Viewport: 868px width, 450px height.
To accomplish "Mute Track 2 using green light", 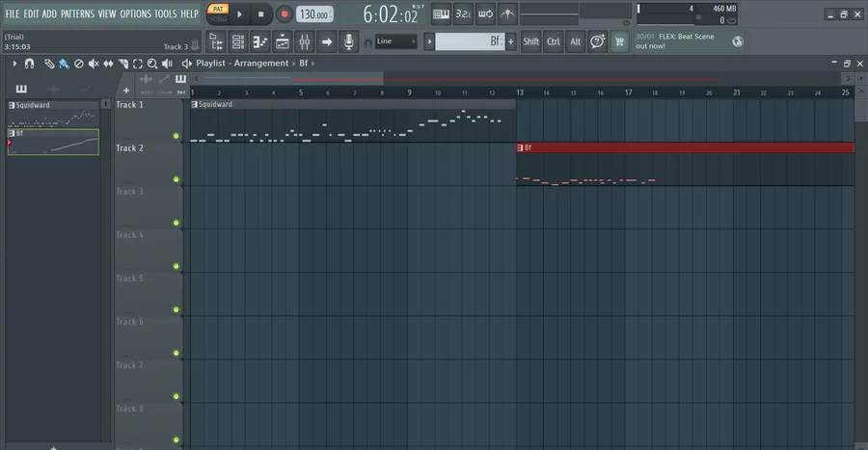I will (x=176, y=179).
